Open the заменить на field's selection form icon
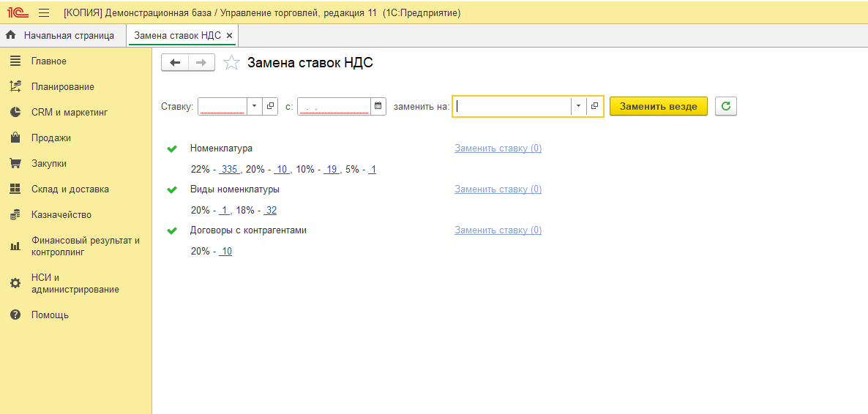 click(x=594, y=106)
